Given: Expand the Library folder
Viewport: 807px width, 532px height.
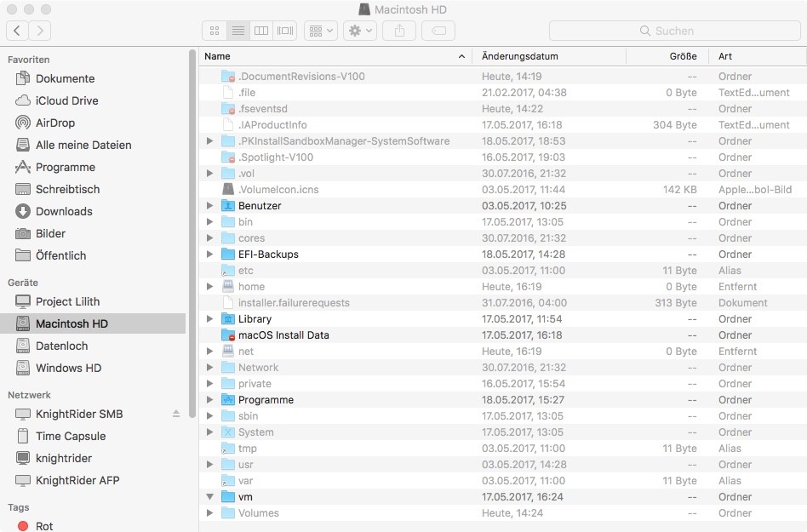Looking at the screenshot, I should pyautogui.click(x=209, y=319).
